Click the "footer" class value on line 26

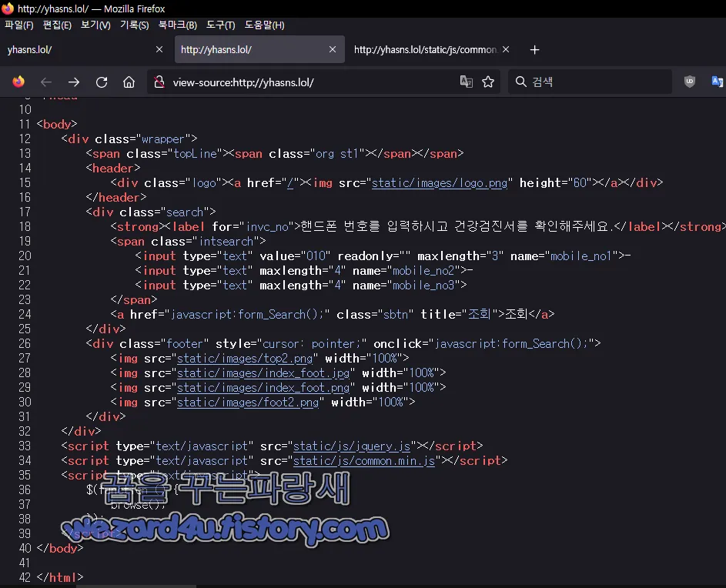coord(184,343)
